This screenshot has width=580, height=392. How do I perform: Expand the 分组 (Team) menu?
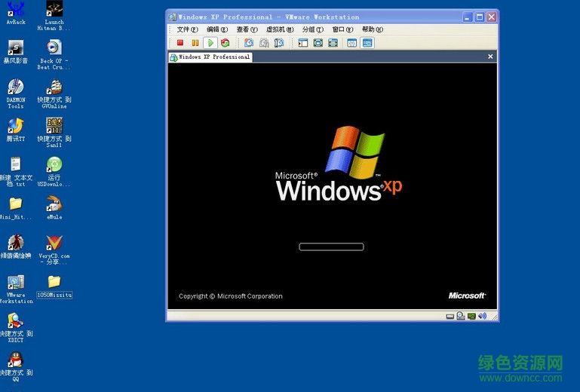312,29
